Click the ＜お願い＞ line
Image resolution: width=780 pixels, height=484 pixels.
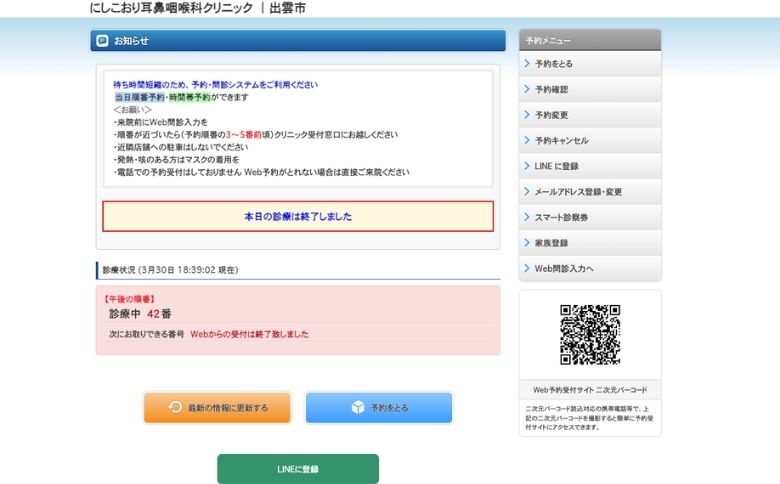(x=132, y=109)
